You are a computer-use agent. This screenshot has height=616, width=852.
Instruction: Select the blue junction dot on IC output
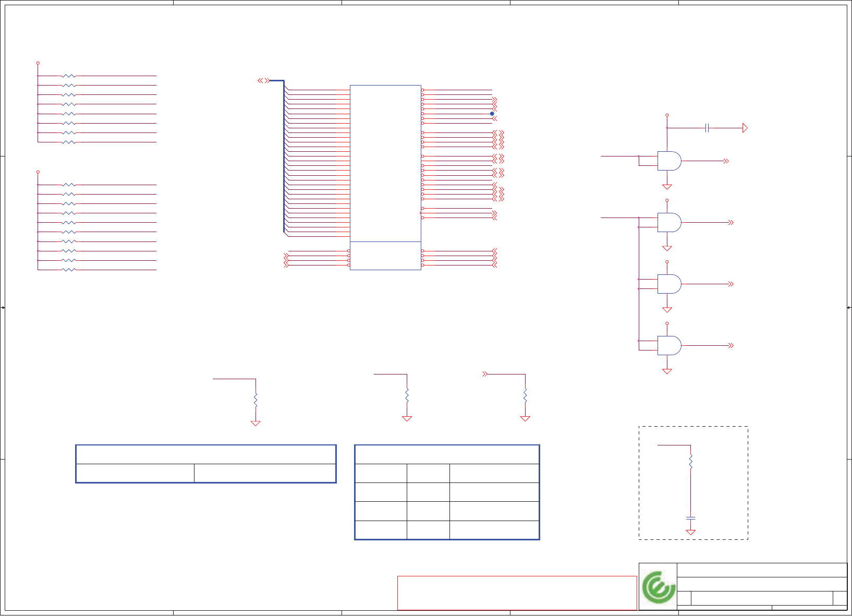(x=492, y=114)
